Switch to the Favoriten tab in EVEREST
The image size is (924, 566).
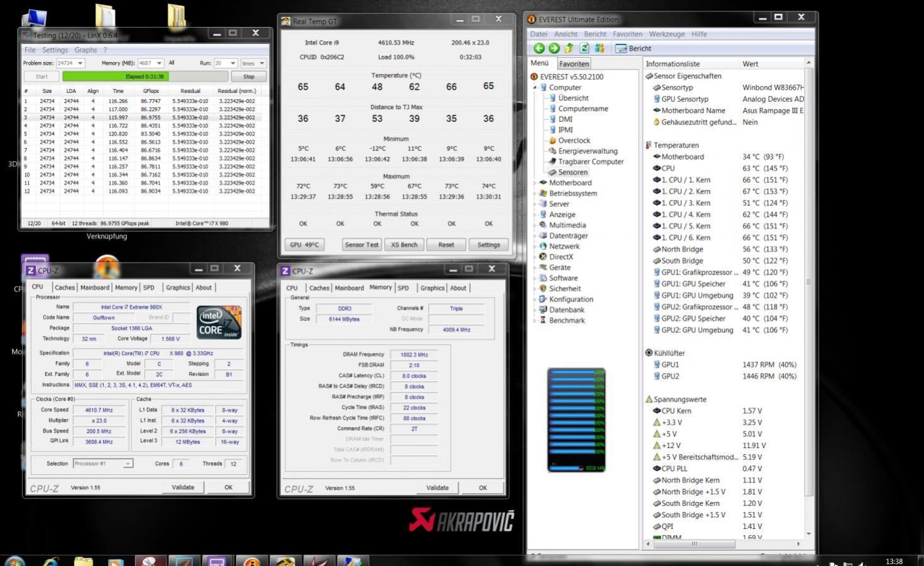(574, 63)
